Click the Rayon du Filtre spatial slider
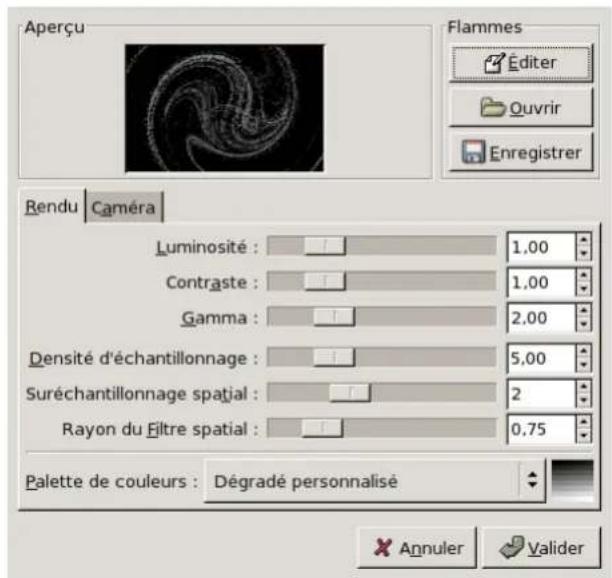The image size is (612, 578). pyautogui.click(x=382, y=428)
